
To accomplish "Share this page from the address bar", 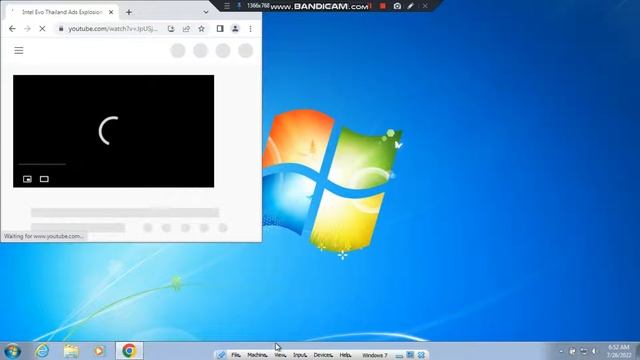I will (186, 29).
